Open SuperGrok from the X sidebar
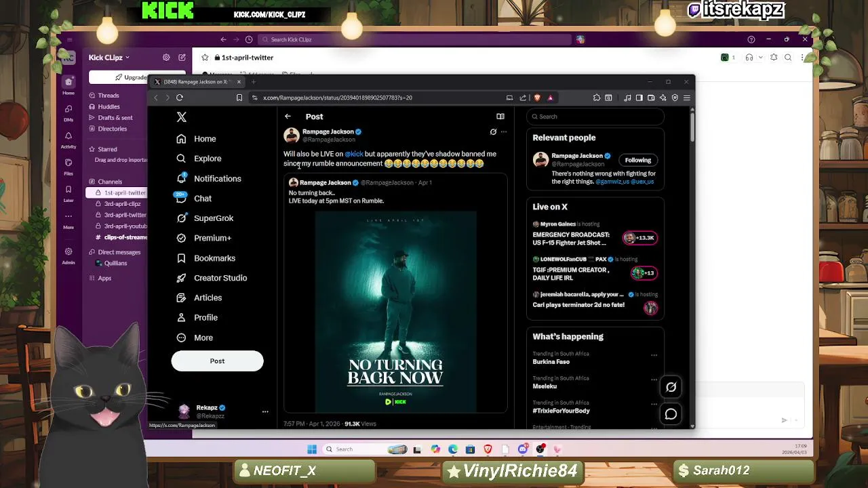The width and height of the screenshot is (868, 488). point(205,218)
